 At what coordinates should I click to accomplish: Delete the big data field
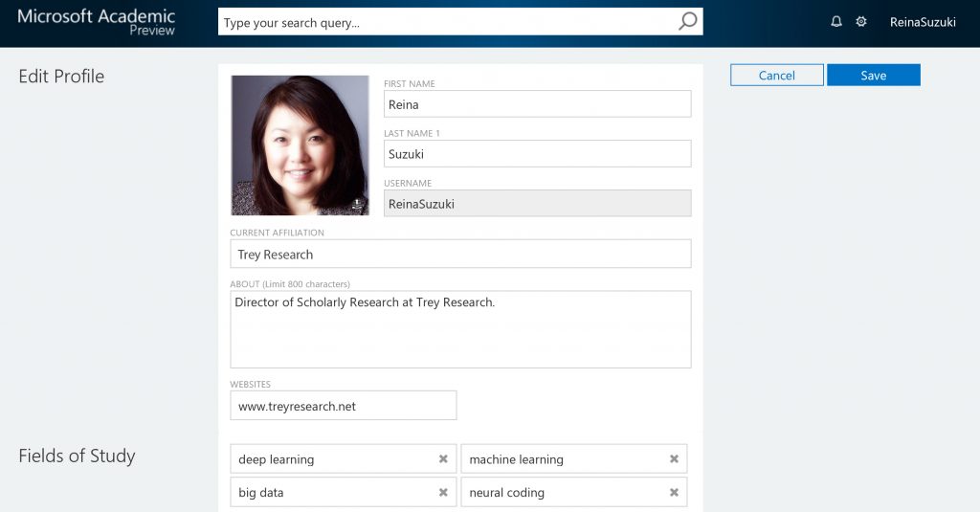(x=443, y=493)
